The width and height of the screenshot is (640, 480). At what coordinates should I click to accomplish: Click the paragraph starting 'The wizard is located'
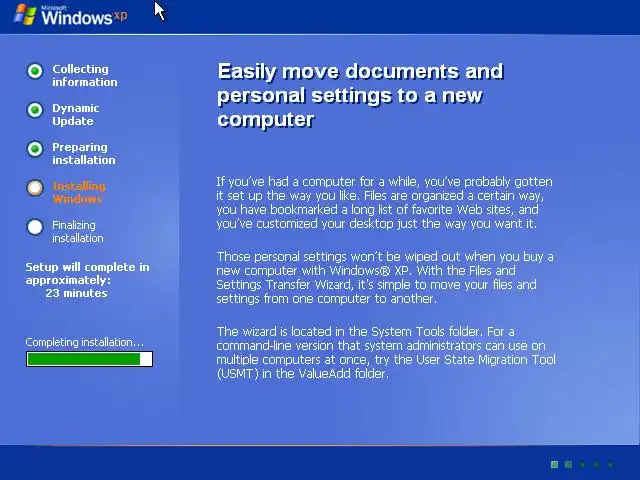(386, 353)
